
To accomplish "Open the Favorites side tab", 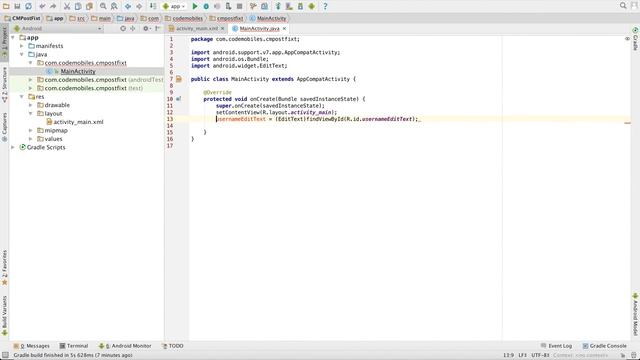I will [x=4, y=267].
